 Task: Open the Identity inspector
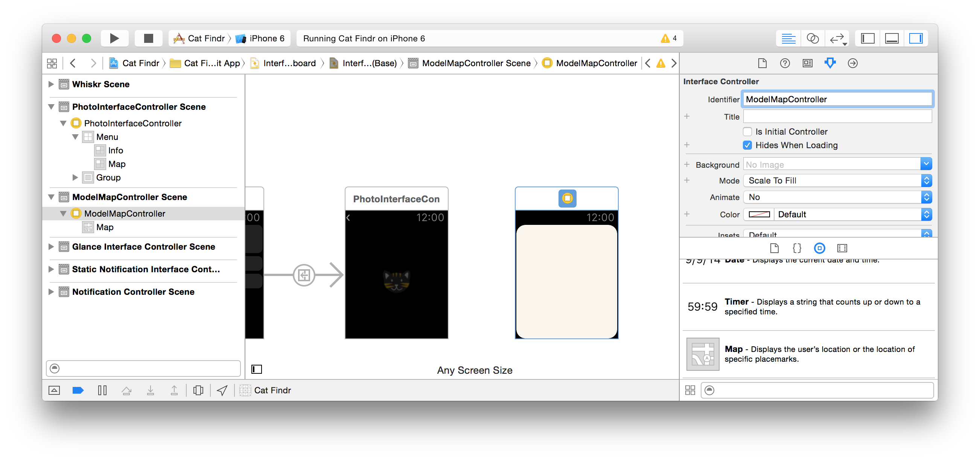pos(807,63)
